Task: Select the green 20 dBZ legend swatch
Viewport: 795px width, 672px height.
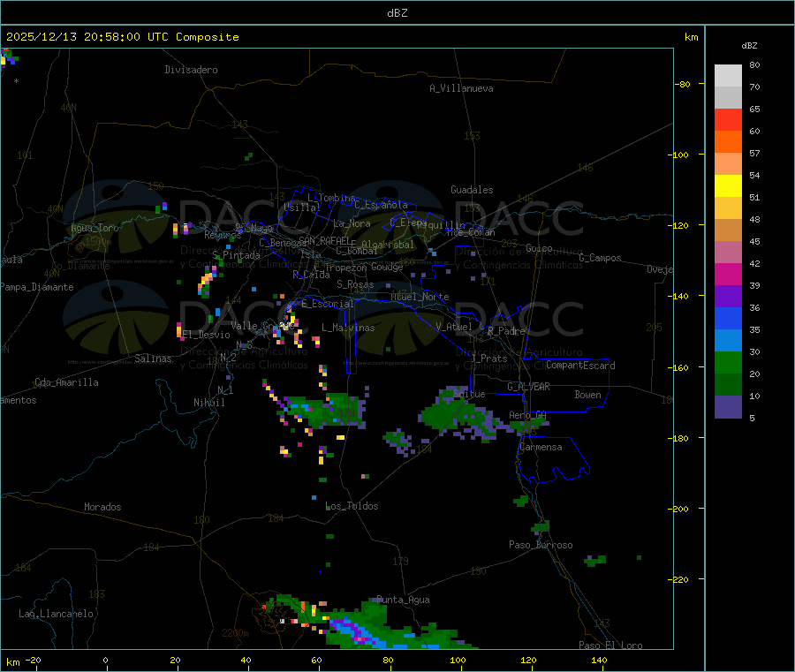Action: click(728, 362)
